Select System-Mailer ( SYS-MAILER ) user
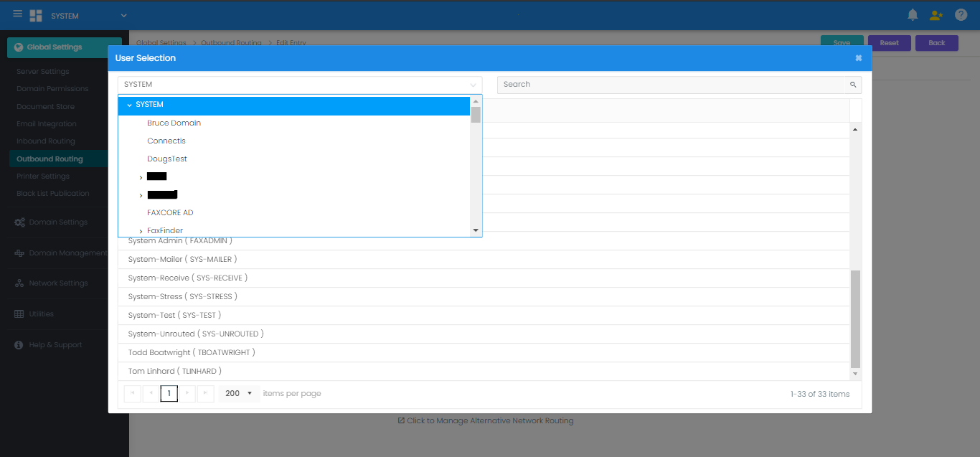This screenshot has width=980, height=457. point(484,259)
